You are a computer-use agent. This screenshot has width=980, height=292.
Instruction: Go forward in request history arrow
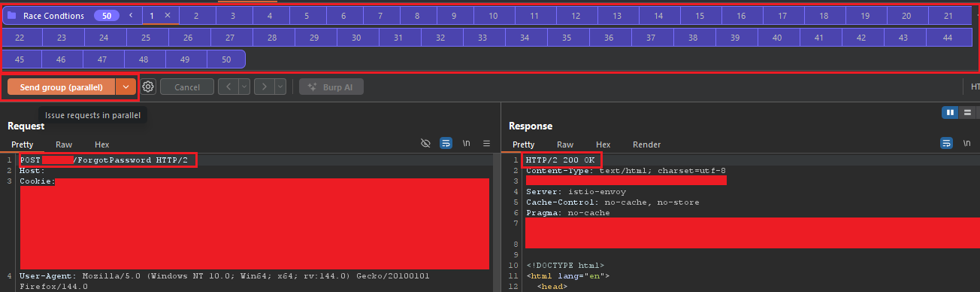coord(264,87)
